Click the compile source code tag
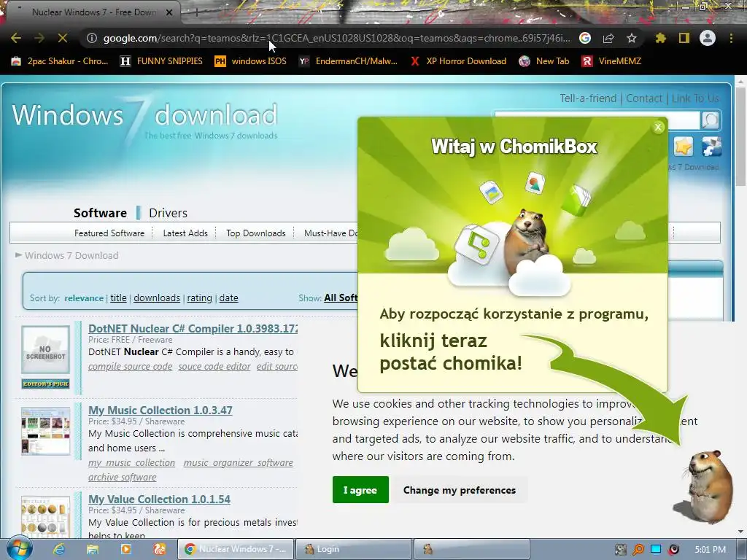The width and height of the screenshot is (747, 560). tap(130, 367)
